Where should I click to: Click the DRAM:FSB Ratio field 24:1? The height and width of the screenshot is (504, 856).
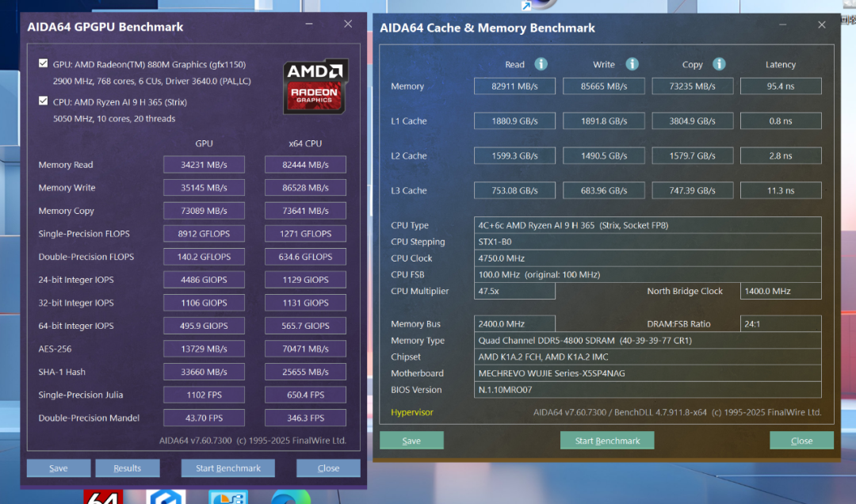click(781, 324)
